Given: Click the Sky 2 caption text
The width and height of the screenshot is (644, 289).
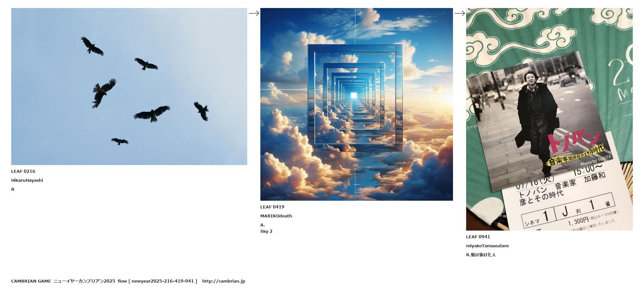Looking at the screenshot, I should pyautogui.click(x=266, y=232).
